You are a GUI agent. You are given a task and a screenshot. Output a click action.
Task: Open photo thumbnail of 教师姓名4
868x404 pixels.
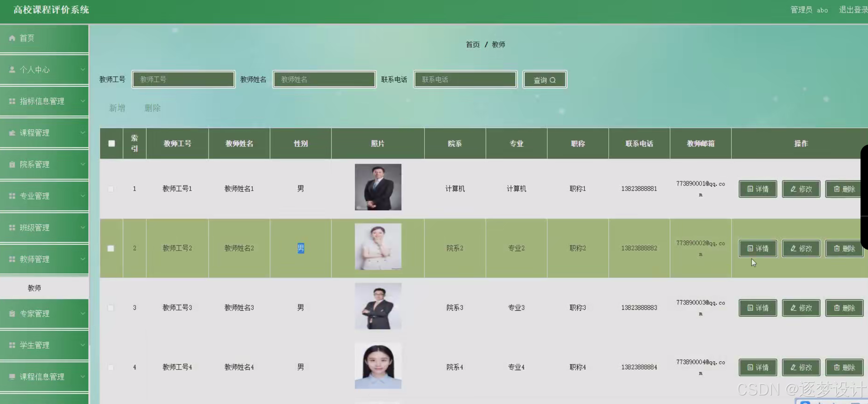click(x=378, y=366)
